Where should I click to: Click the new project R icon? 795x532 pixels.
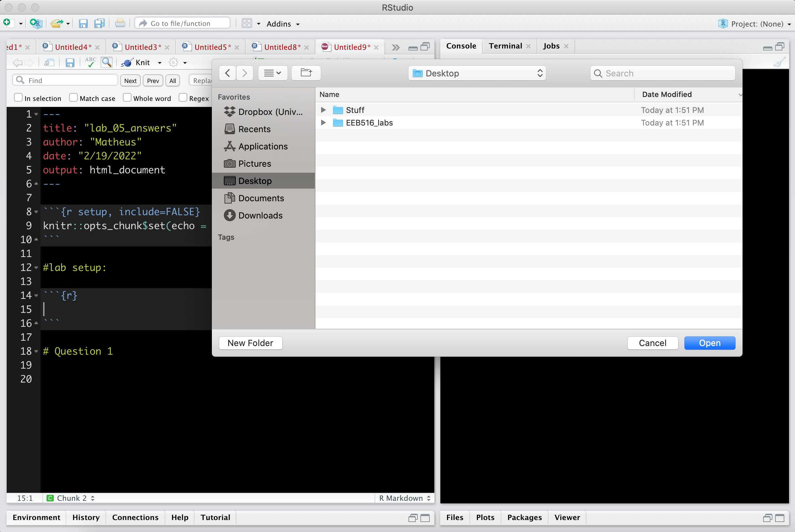(36, 23)
